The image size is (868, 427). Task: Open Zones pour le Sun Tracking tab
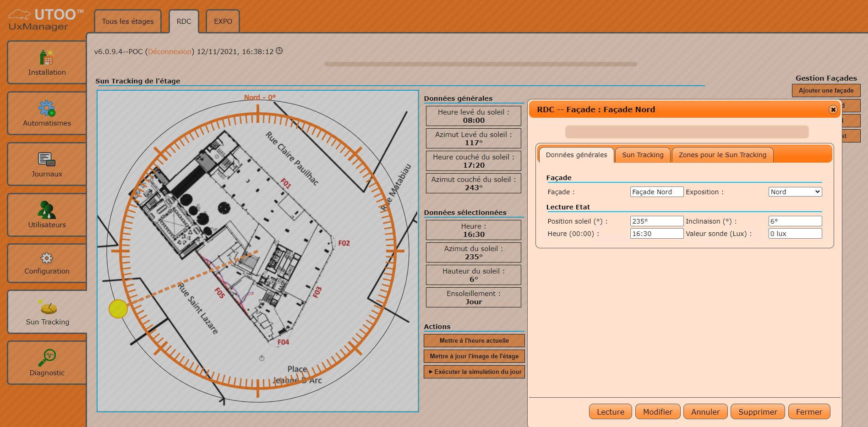(722, 155)
